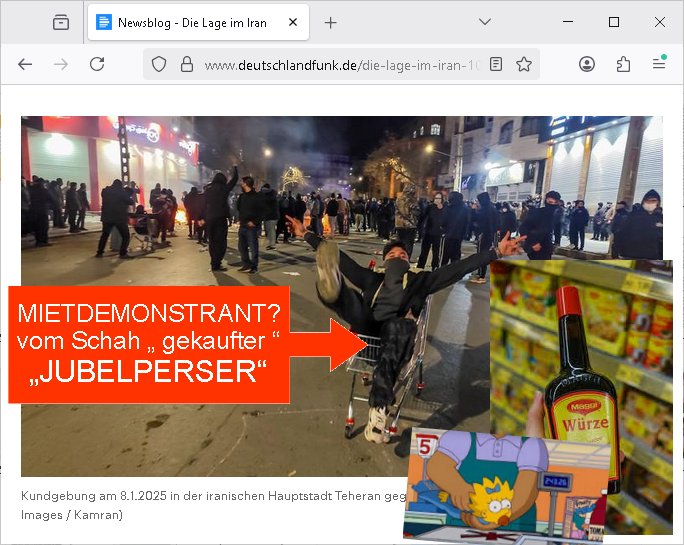
Task: Toggle reader view in the address bar
Action: pos(497,64)
